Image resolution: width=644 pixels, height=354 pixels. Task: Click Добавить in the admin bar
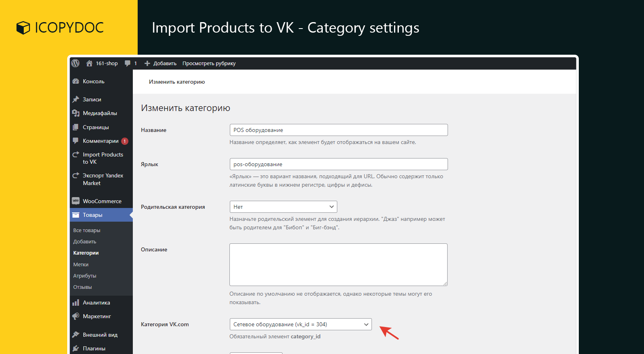point(165,64)
